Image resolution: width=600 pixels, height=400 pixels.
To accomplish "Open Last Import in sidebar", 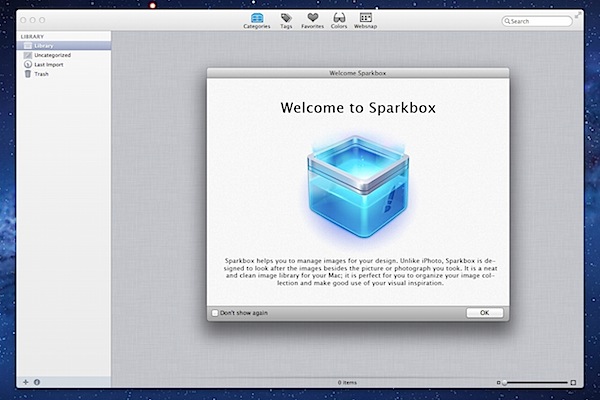I will coord(64,65).
